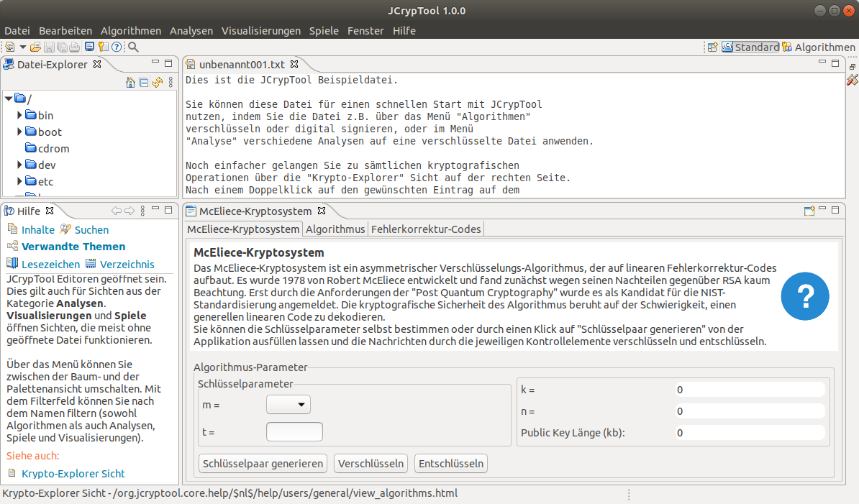This screenshot has height=504, width=859.
Task: Expand the boot folder
Action: pos(19,132)
